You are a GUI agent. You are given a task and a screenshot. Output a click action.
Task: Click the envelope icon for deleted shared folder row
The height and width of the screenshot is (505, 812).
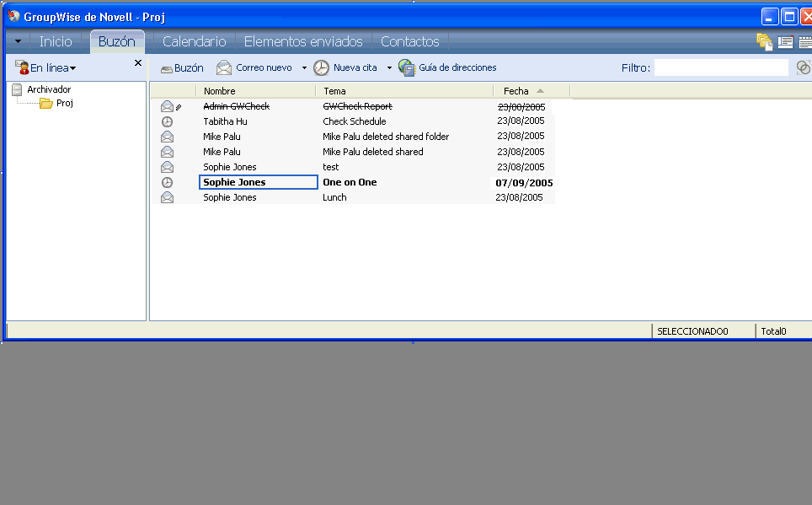[167, 137]
